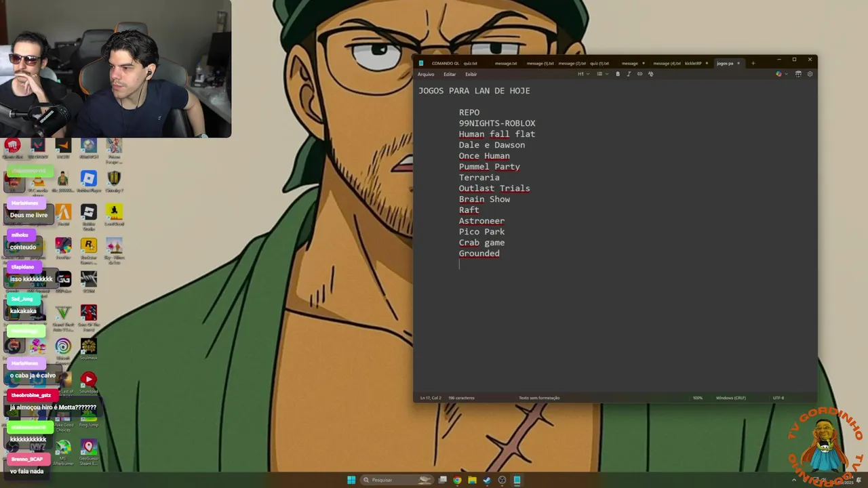Open Google Chrome from the taskbar
This screenshot has height=488, width=868.
coord(457,480)
